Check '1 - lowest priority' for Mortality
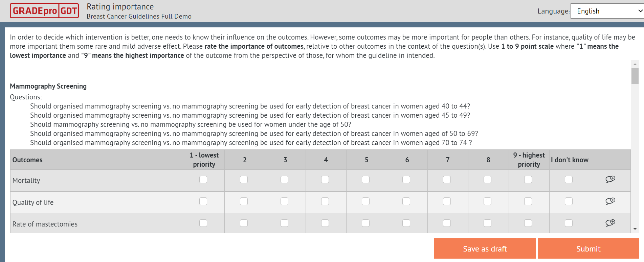644x262 pixels. [203, 180]
